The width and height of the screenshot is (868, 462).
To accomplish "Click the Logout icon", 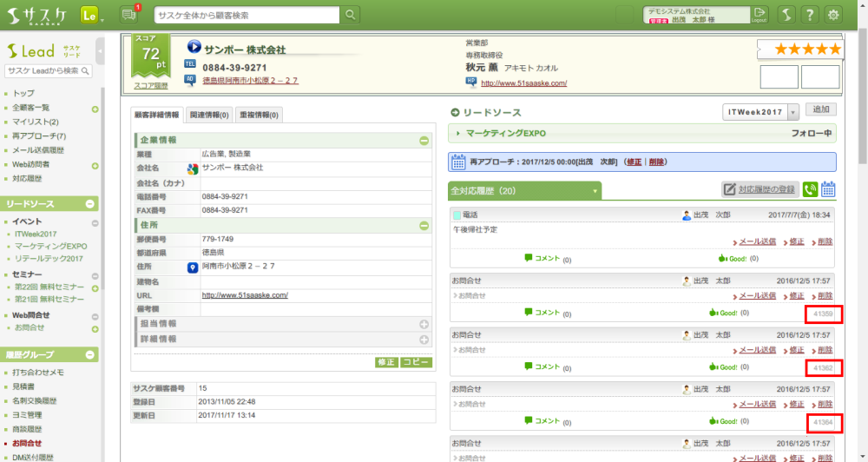I will (x=760, y=14).
